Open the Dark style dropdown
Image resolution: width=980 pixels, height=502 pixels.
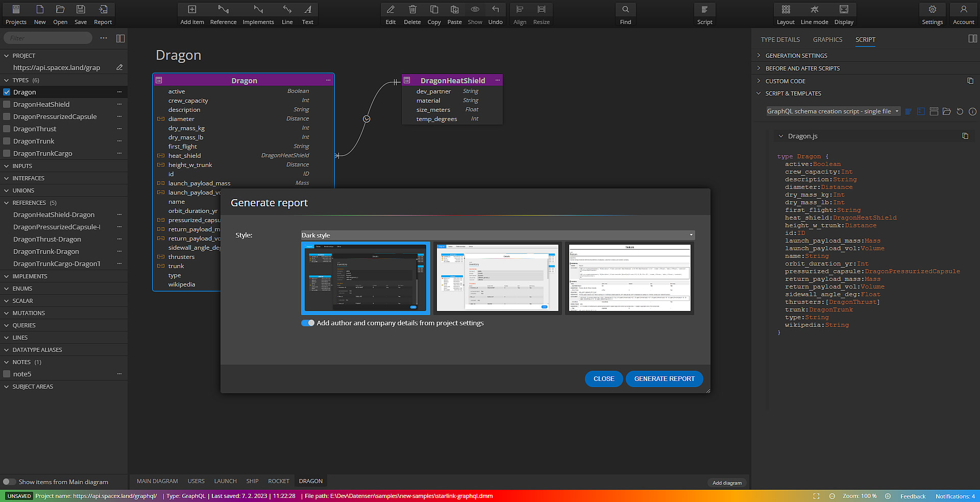692,235
